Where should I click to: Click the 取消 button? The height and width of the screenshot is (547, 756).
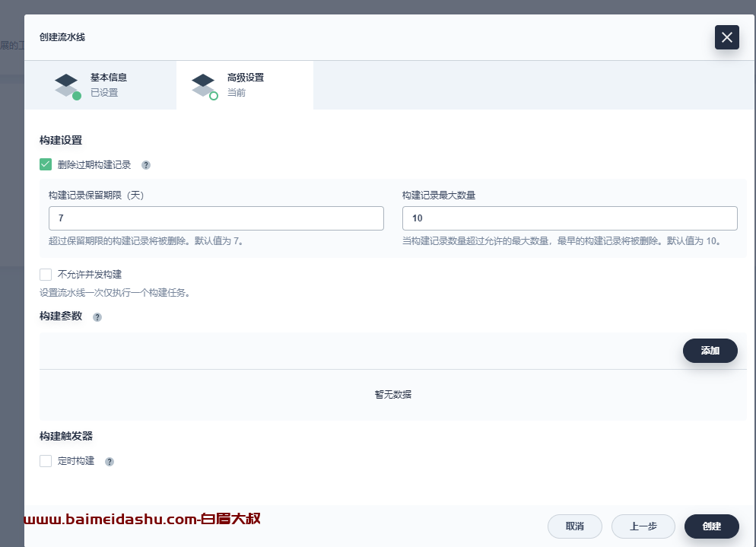[575, 526]
